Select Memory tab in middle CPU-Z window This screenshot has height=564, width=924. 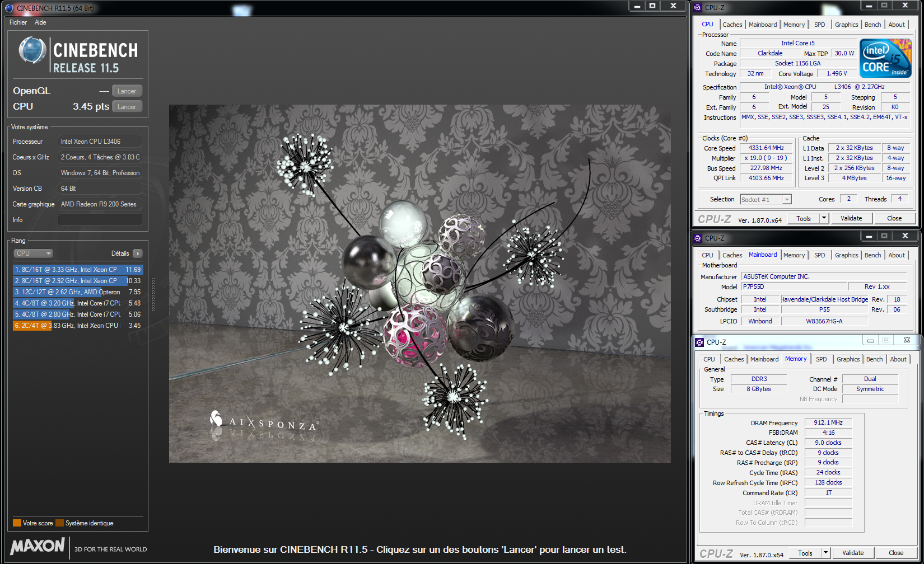794,255
